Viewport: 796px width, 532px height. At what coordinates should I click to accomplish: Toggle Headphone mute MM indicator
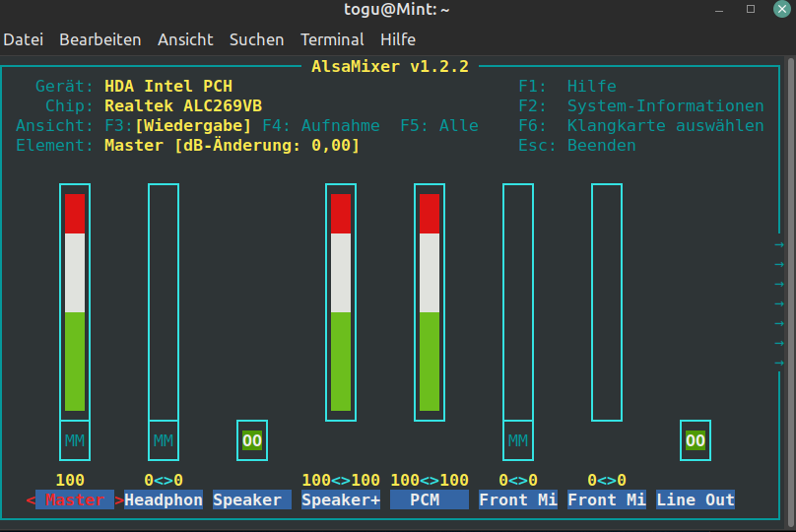tap(164, 440)
